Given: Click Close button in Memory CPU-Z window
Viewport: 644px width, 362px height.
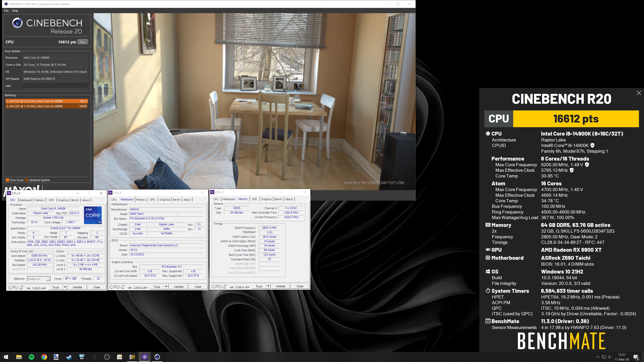Looking at the screenshot, I should click(300, 286).
